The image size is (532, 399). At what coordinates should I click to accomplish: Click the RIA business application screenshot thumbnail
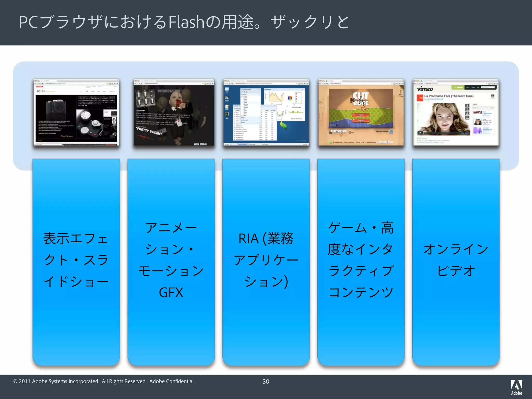click(x=266, y=112)
